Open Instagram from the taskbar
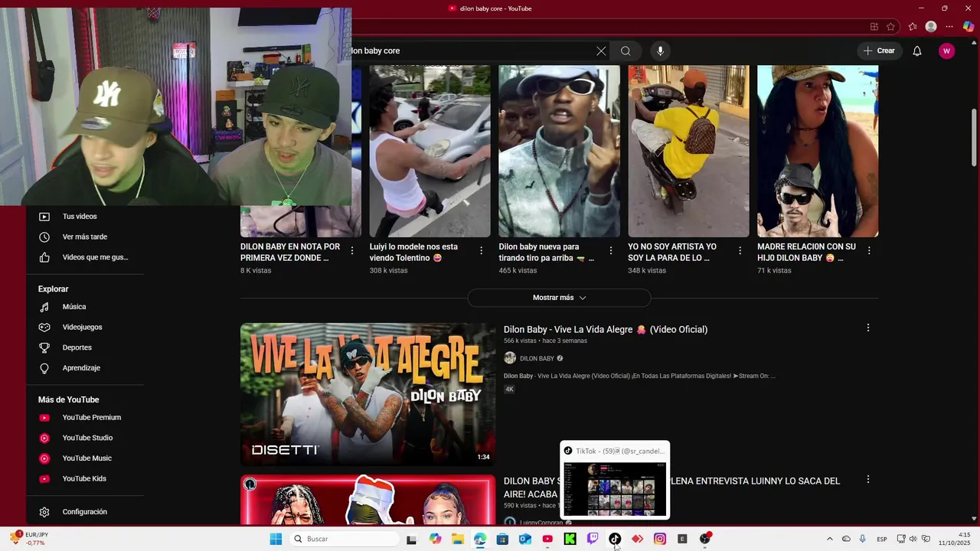This screenshot has height=551, width=980. pos(660,539)
